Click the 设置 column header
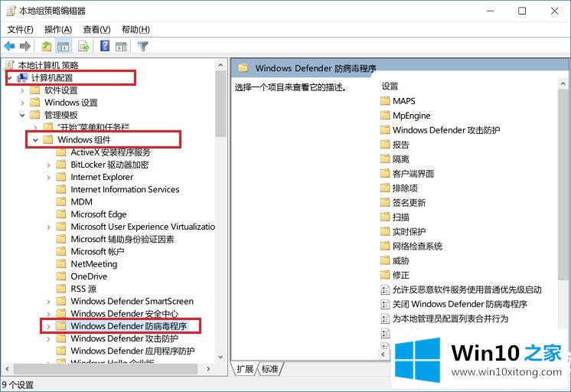The width and height of the screenshot is (571, 392). (x=390, y=87)
